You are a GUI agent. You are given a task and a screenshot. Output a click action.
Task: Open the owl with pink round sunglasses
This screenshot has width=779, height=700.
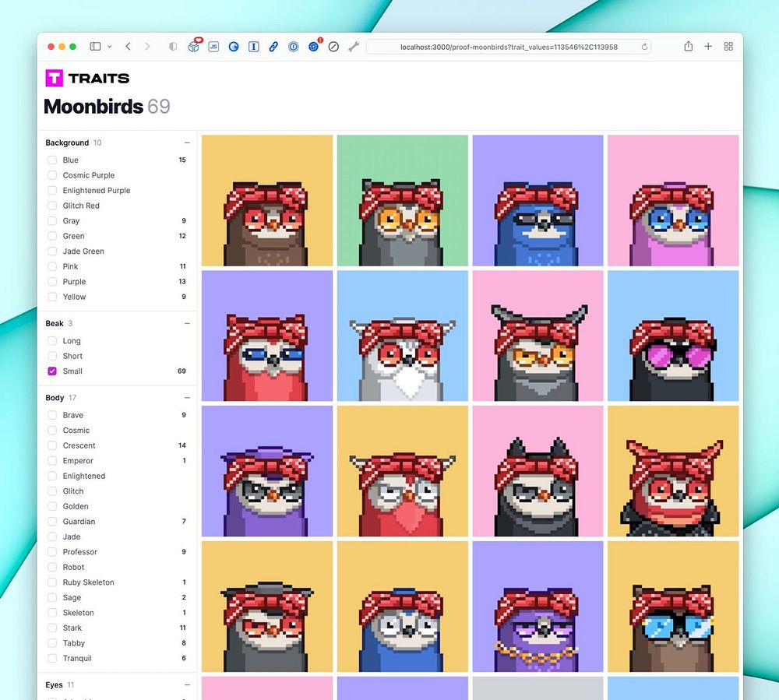pos(673,336)
